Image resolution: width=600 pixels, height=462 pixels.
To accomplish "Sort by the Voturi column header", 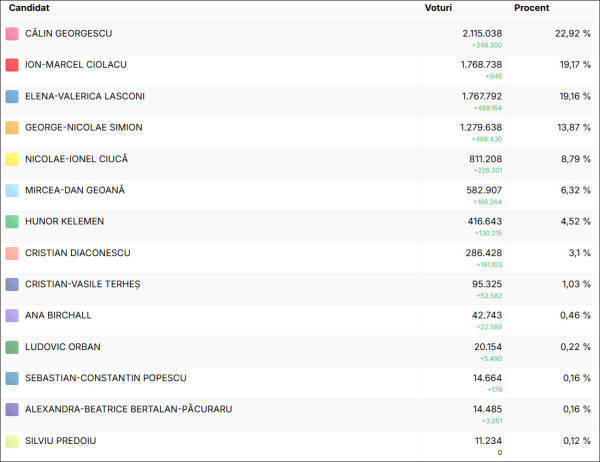I will 438,8.
